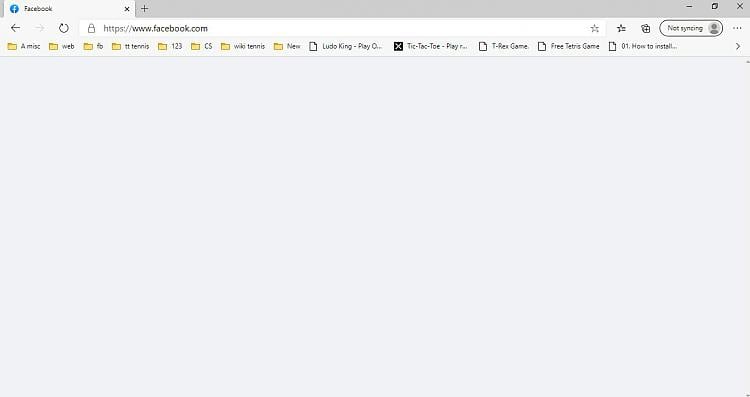Show more bookmarks with chevron arrow
The image size is (750, 397).
pyautogui.click(x=738, y=46)
